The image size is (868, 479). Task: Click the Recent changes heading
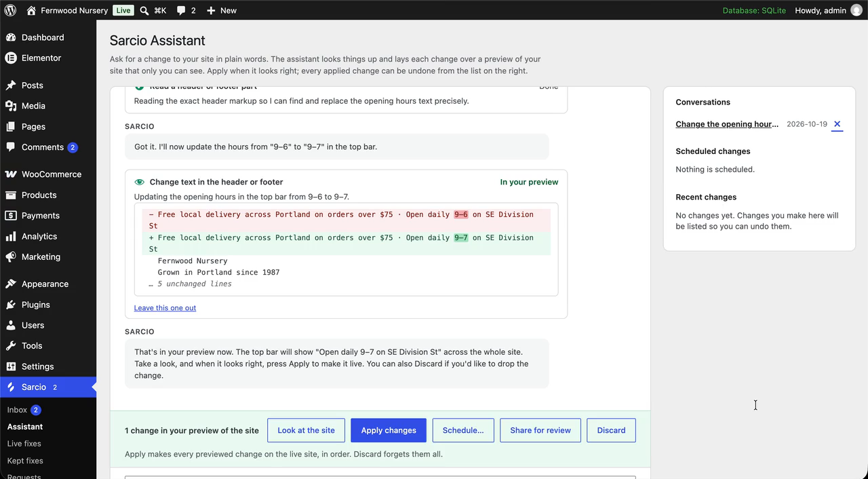pyautogui.click(x=706, y=197)
